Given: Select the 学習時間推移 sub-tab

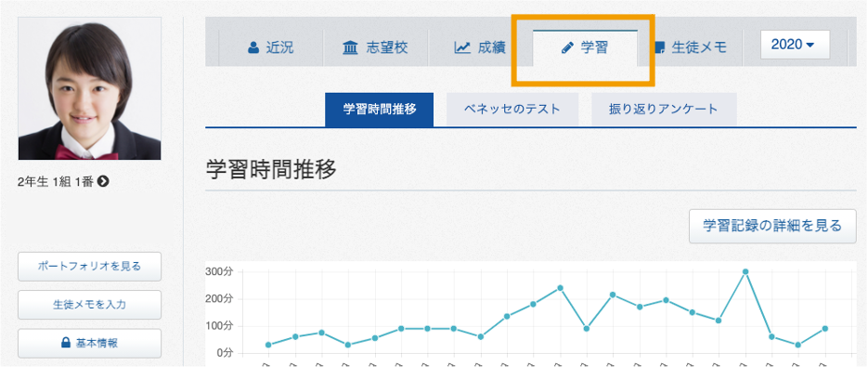Looking at the screenshot, I should point(379,110).
